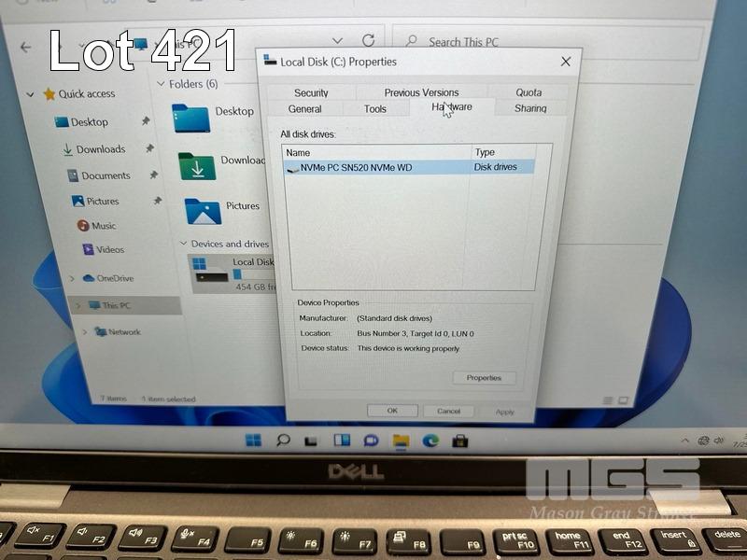Open Microsoft Store from the taskbar
Screen dimensions: 747x560
point(460,441)
